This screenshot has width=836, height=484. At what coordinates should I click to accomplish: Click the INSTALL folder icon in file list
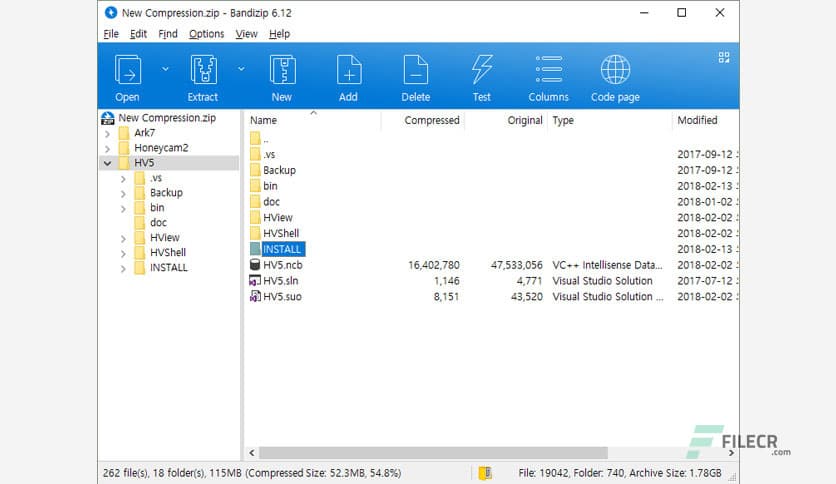255,249
